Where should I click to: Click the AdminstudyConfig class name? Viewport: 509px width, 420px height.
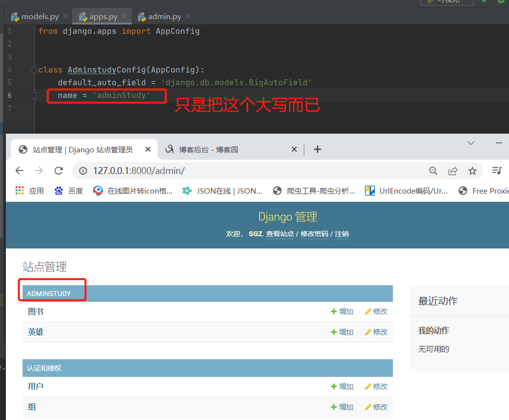107,70
